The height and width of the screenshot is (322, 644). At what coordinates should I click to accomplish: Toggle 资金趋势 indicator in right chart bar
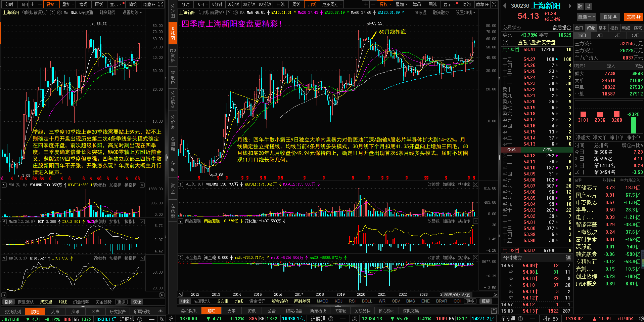click(x=280, y=301)
